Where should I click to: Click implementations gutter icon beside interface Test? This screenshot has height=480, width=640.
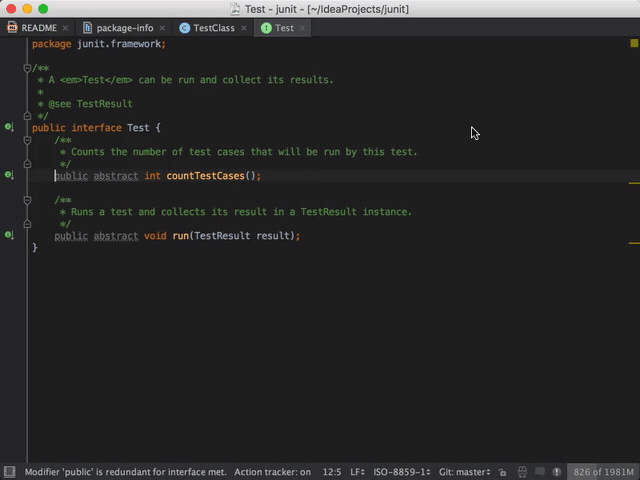tap(9, 127)
